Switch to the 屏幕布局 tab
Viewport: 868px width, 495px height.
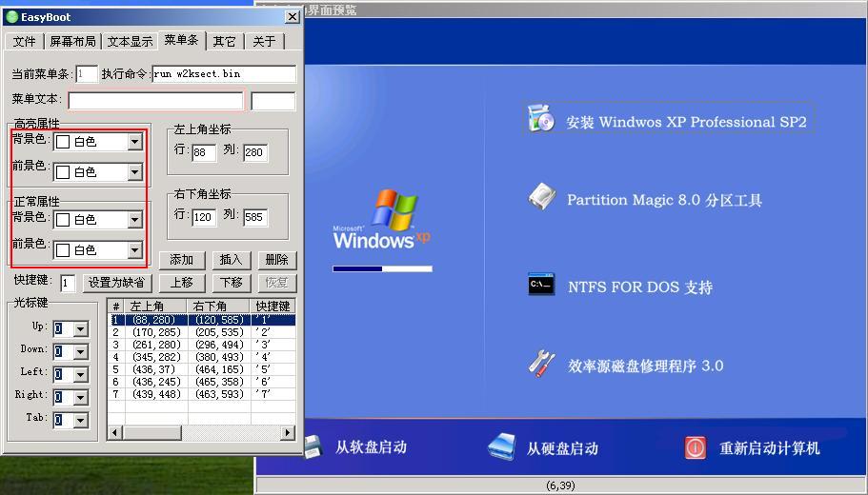[72, 42]
